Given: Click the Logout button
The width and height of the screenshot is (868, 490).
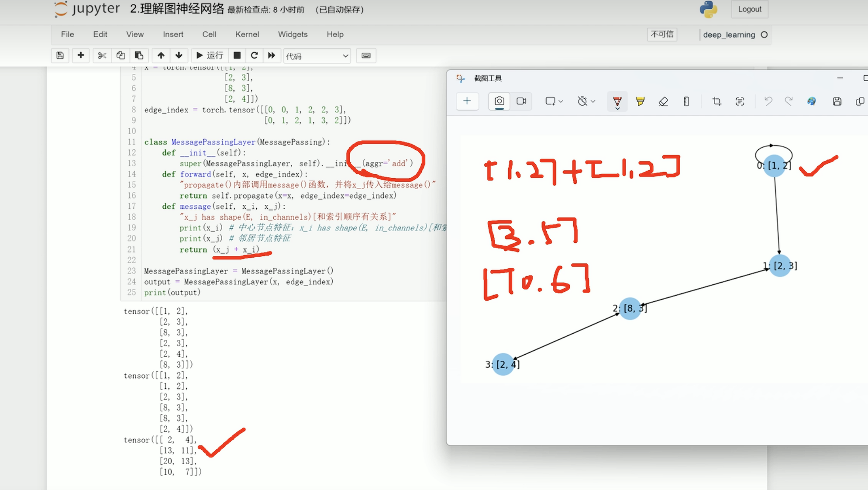Looking at the screenshot, I should click(749, 9).
